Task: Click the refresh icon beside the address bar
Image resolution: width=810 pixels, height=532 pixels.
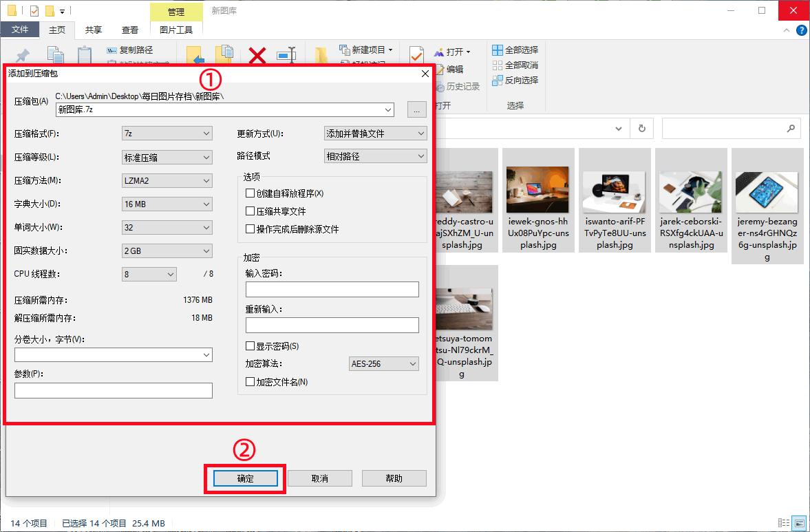Action: click(x=641, y=128)
